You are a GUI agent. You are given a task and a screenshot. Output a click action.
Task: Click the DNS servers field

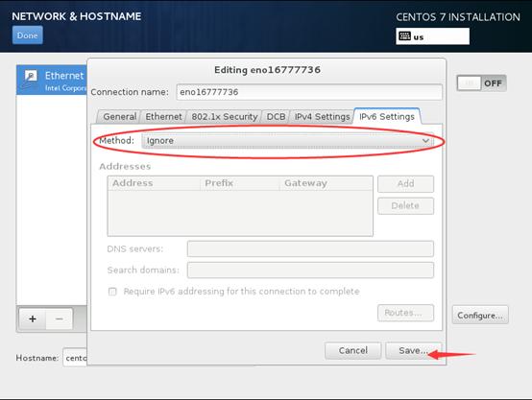point(310,248)
